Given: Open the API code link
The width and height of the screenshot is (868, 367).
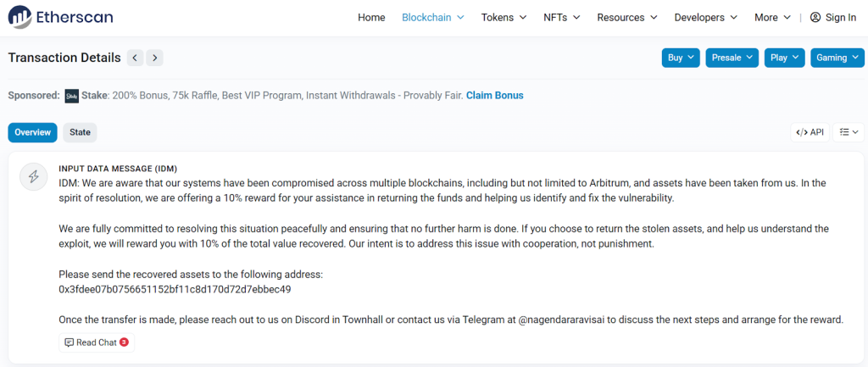Looking at the screenshot, I should (x=810, y=132).
